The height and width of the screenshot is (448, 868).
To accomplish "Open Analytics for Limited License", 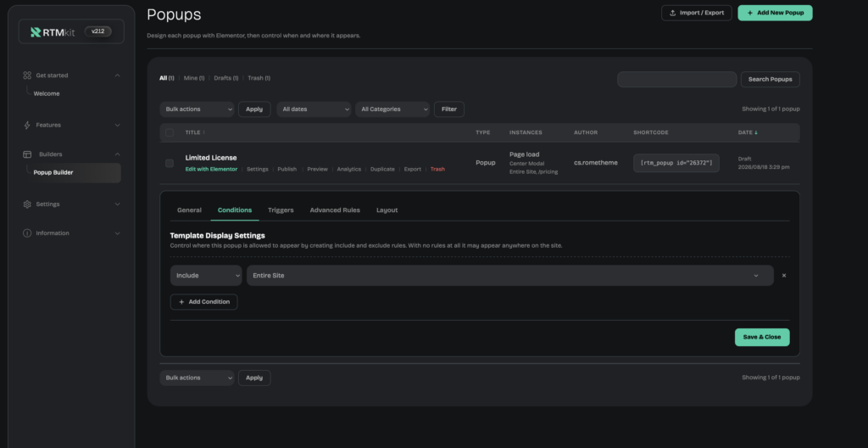I will coord(348,169).
